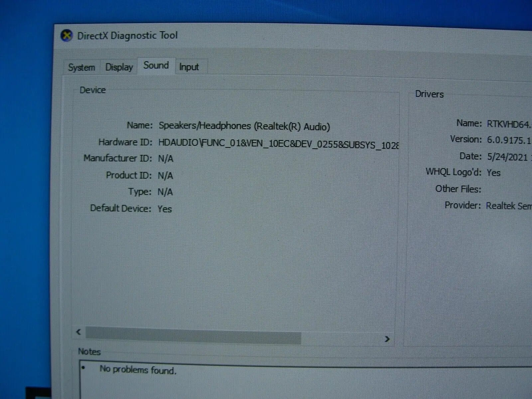Click the left arrow of the device scrollbar
532x399 pixels.
78,332
